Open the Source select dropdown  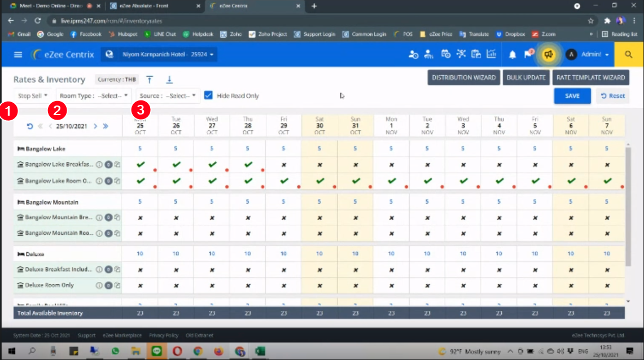pyautogui.click(x=168, y=96)
